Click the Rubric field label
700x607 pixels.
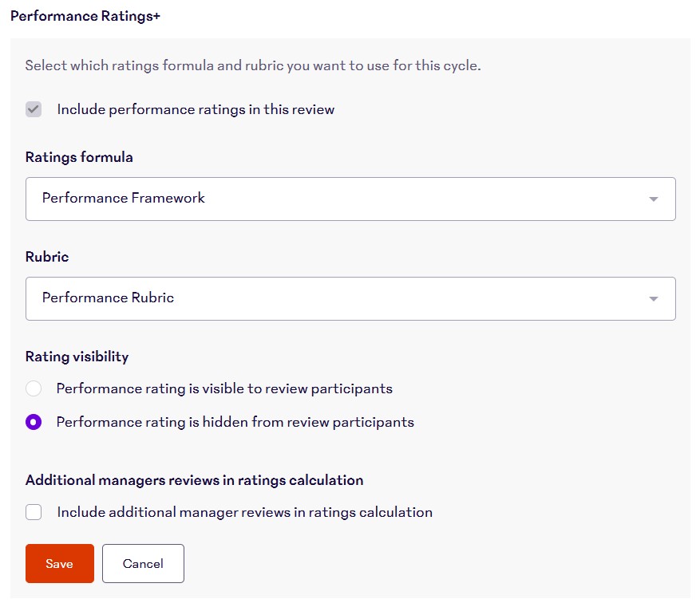coord(47,257)
